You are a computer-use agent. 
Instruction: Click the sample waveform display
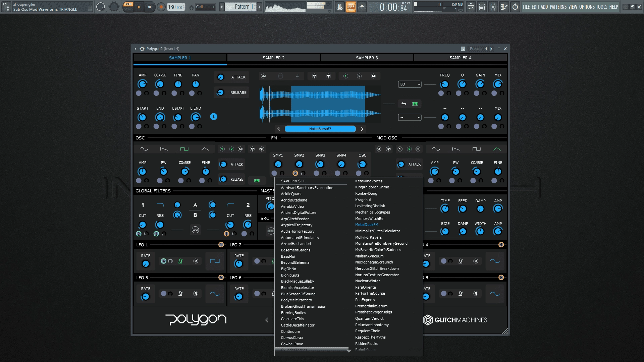click(320, 104)
